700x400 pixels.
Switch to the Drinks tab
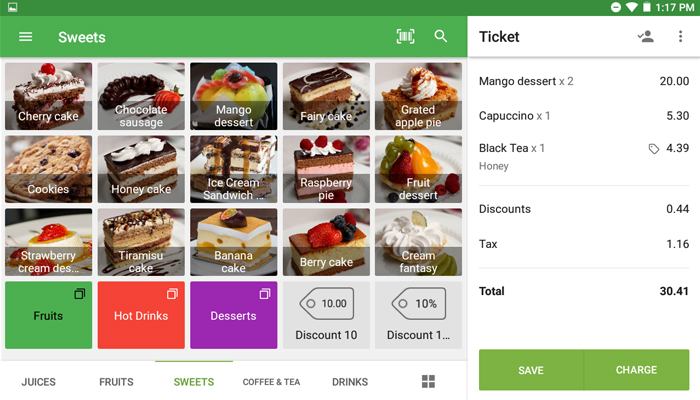[350, 382]
